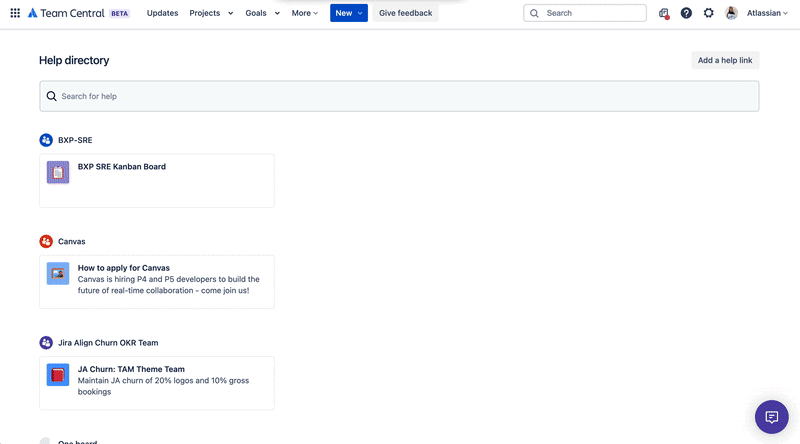Screen dimensions: 800x444
Task: Open How to apply for Canvas link
Action: coord(123,267)
